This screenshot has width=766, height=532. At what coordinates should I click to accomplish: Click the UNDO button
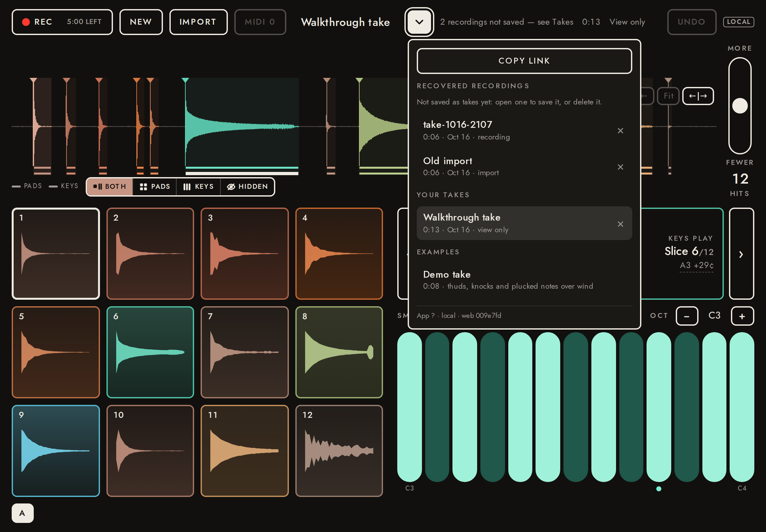click(x=691, y=22)
